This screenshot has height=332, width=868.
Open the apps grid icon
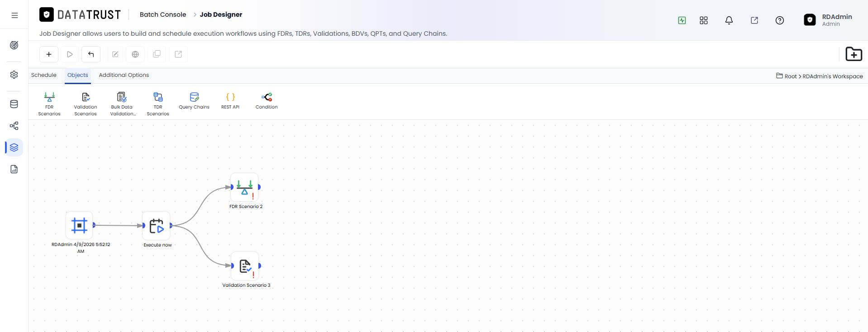pyautogui.click(x=704, y=20)
